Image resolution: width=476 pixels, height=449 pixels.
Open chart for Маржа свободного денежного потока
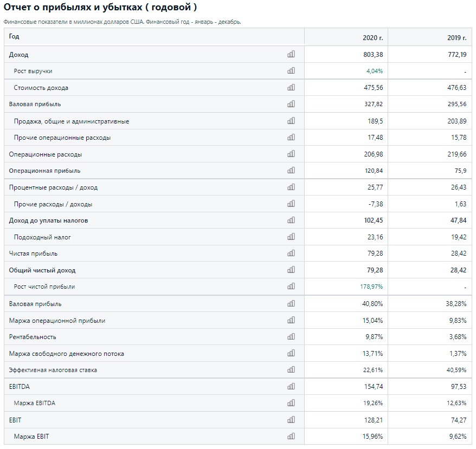291,353
